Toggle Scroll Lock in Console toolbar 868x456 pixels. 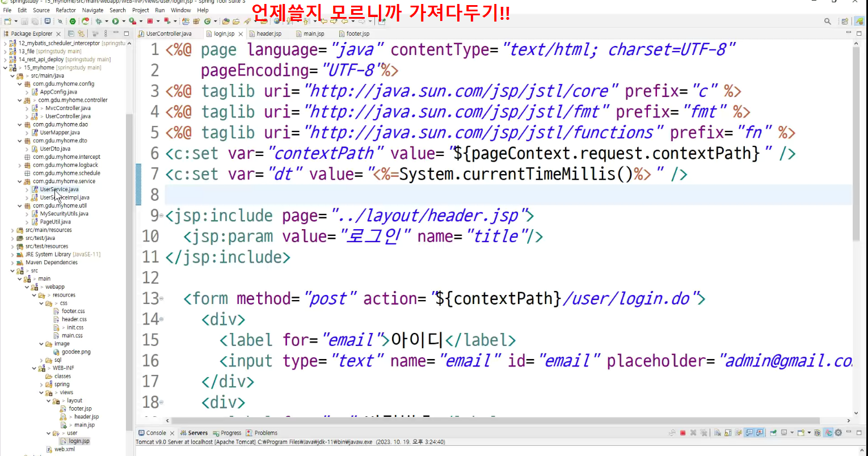727,433
